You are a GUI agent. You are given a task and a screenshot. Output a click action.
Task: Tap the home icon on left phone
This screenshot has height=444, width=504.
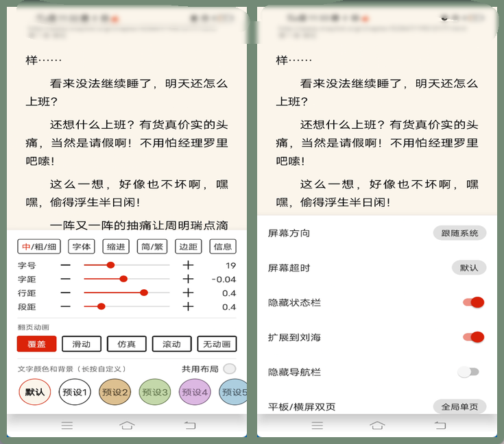click(127, 425)
